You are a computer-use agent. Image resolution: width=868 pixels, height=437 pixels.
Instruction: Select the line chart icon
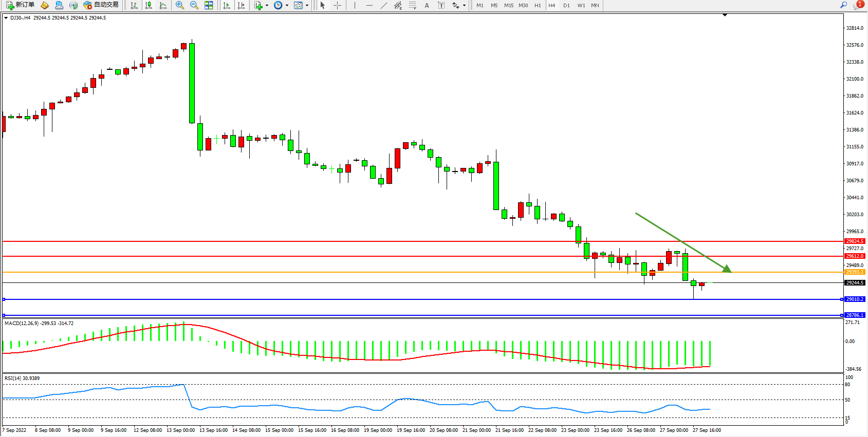(163, 5)
